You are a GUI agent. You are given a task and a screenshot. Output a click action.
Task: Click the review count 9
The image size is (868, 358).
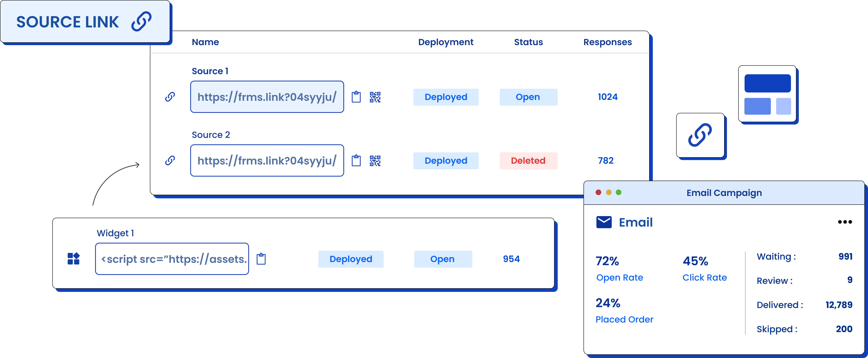coord(850,280)
